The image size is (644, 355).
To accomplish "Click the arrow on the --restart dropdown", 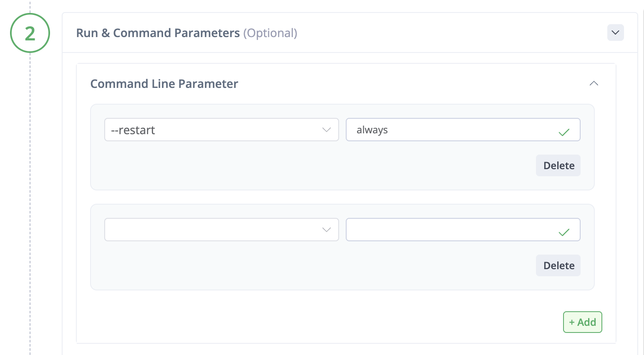I will [x=327, y=130].
